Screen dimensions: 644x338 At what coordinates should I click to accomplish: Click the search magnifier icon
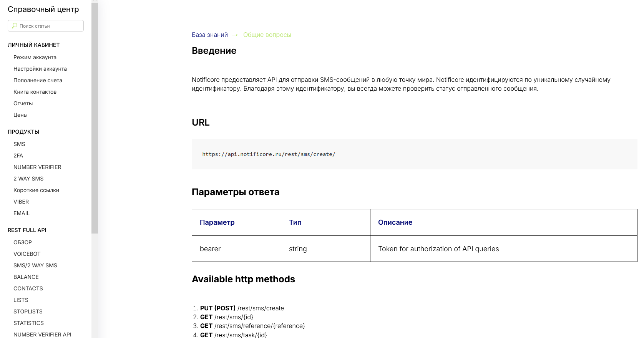point(15,26)
